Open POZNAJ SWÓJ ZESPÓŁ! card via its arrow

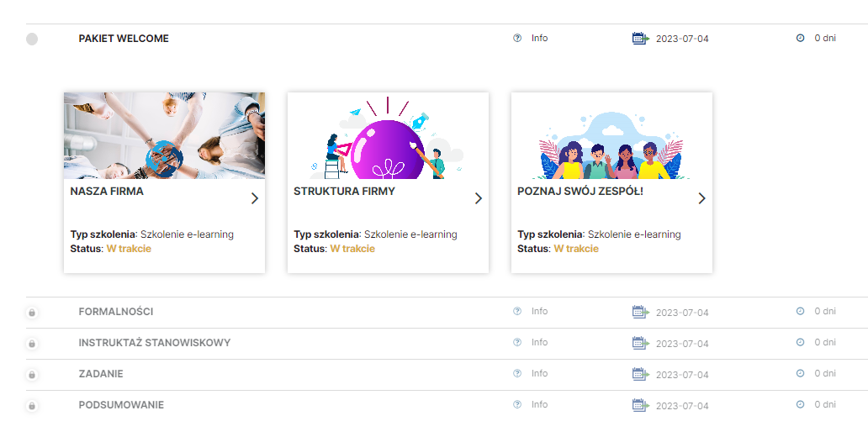pos(702,198)
